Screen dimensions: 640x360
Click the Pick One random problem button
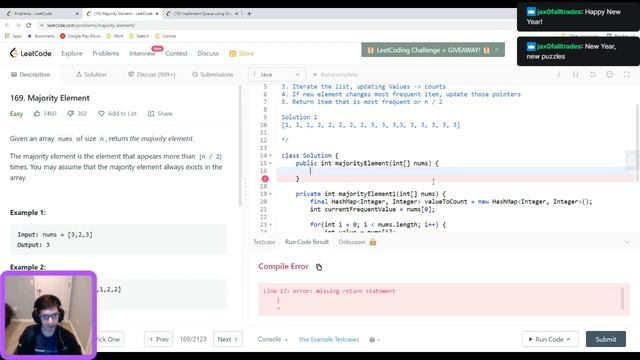109,339
